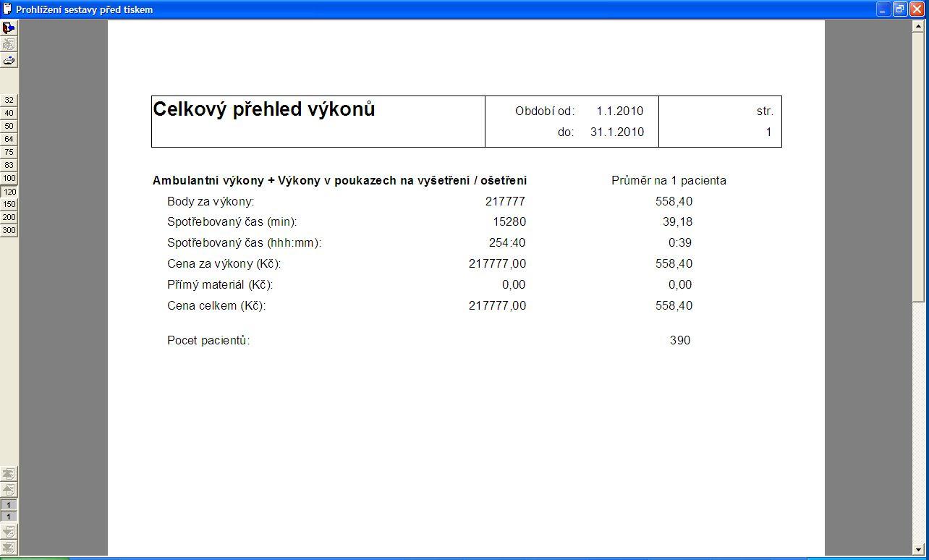Click the report title Celkový přehled výkonů
This screenshot has width=929, height=560.
pyautogui.click(x=264, y=110)
